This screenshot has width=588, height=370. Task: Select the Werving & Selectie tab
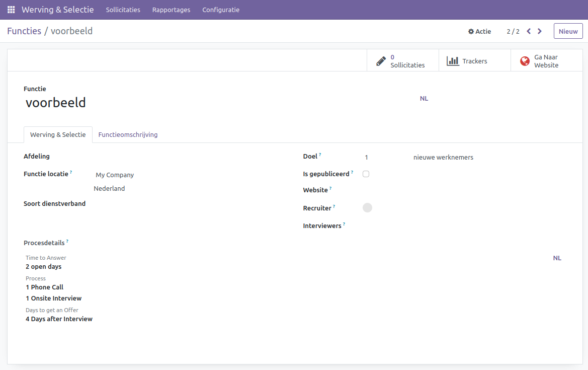click(58, 134)
